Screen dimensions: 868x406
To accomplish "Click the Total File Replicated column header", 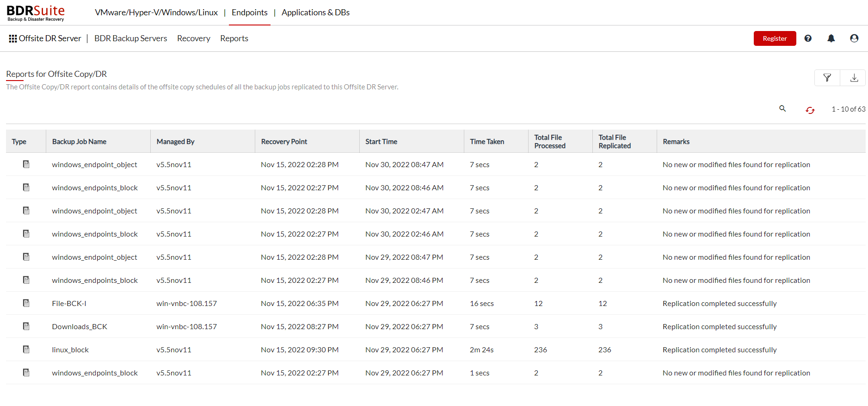I will pyautogui.click(x=615, y=142).
